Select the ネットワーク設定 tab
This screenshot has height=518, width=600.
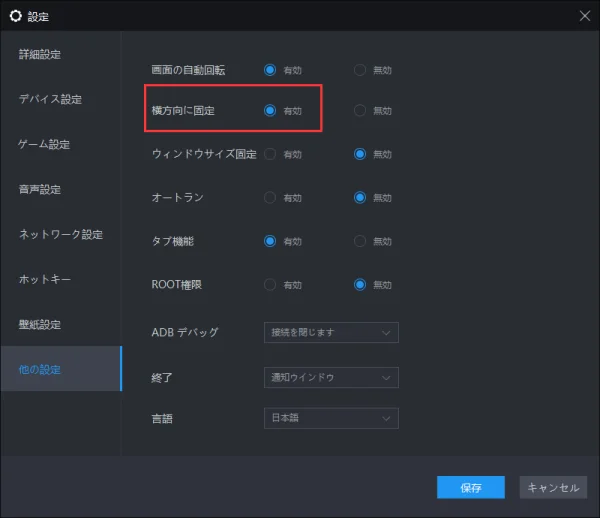pos(61,234)
